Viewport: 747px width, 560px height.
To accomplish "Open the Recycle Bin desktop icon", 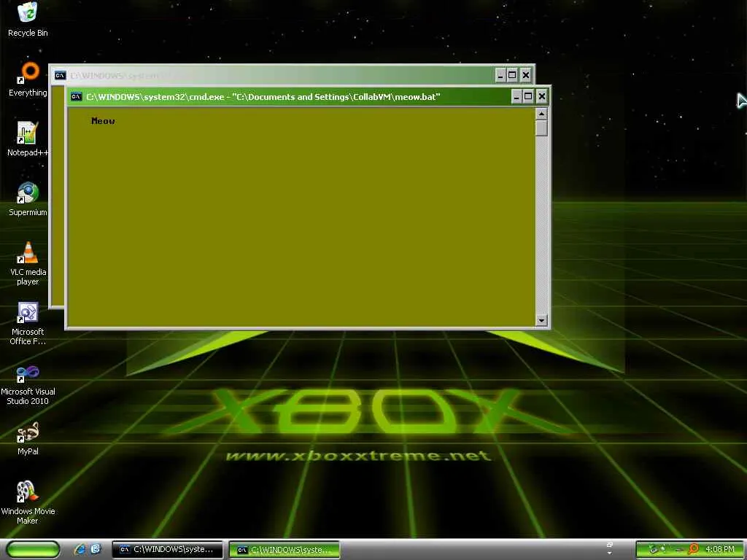I will point(28,19).
